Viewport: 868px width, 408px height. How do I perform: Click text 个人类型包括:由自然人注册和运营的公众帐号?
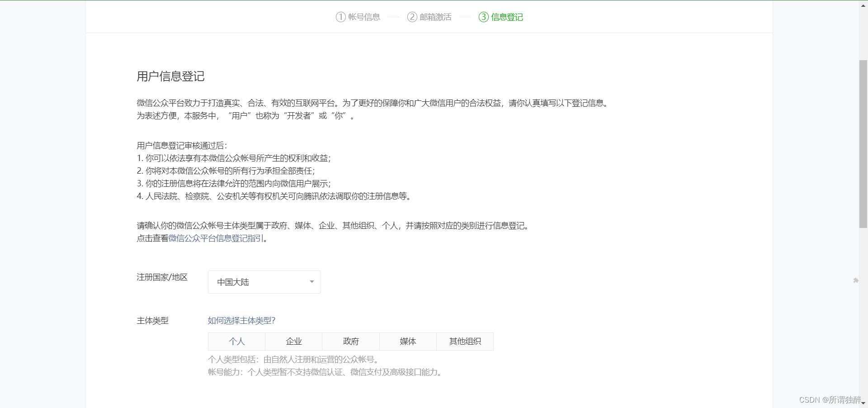[x=294, y=360]
